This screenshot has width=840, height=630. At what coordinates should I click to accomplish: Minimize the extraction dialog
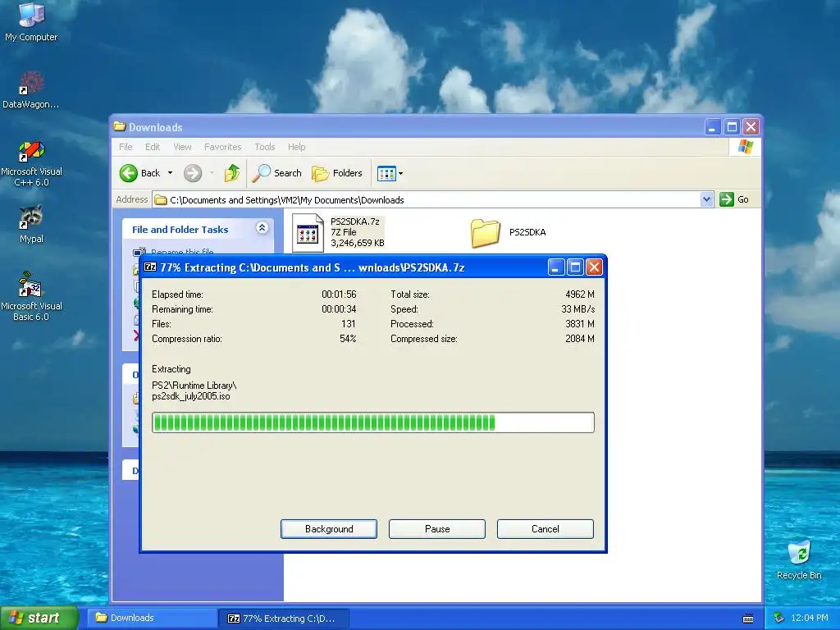coord(556,267)
